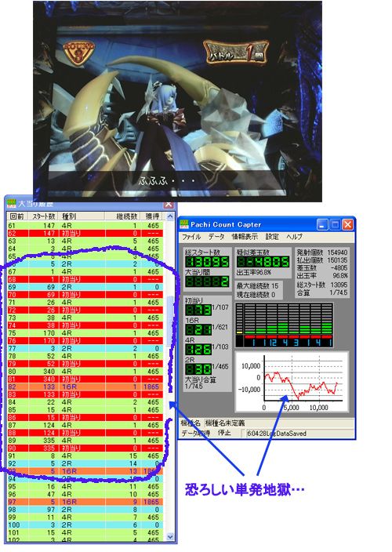Click the 機種名未定義 model name field
Image resolution: width=392 pixels, height=552 pixels.
click(x=278, y=423)
